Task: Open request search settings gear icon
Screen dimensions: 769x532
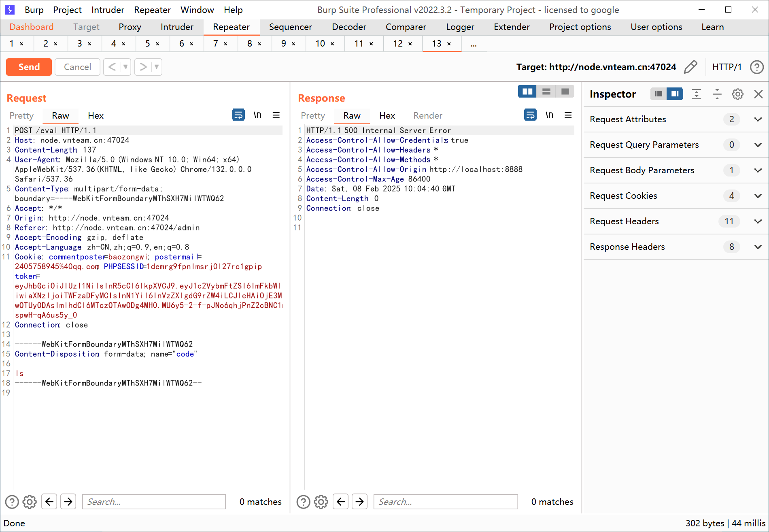Action: click(x=30, y=502)
